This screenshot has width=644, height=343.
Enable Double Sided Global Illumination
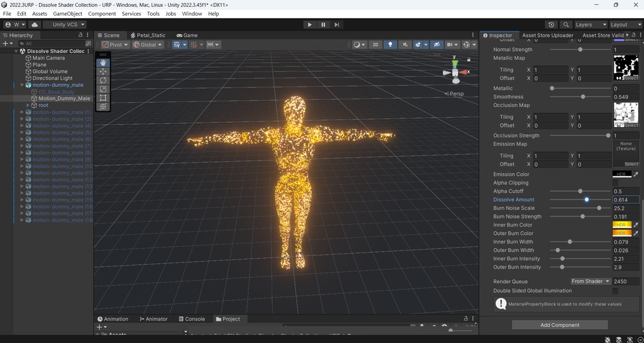point(615,291)
